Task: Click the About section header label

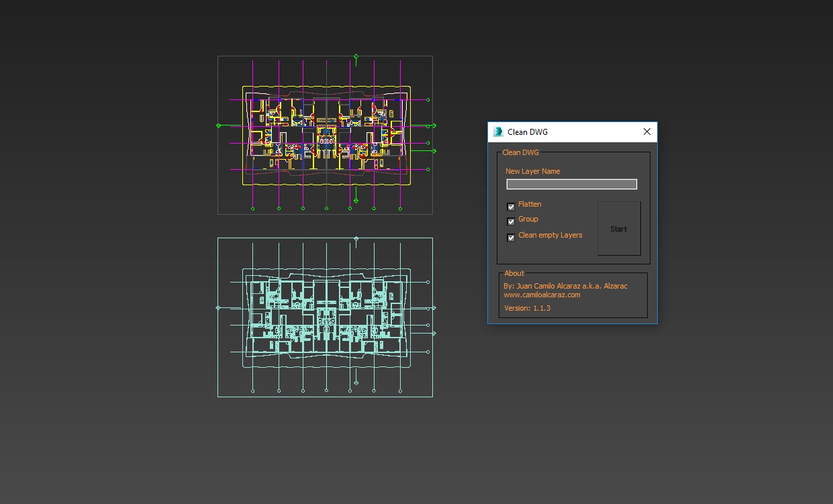Action: click(514, 273)
